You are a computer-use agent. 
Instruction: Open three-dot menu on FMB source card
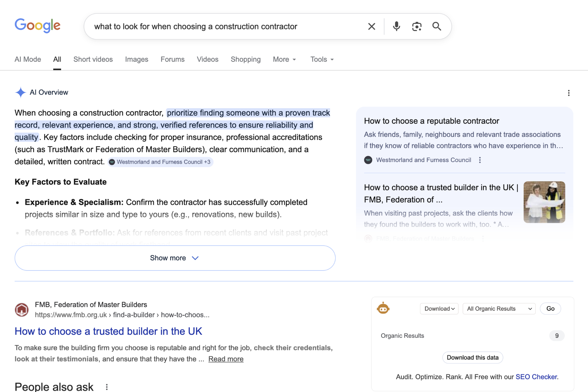click(482, 239)
